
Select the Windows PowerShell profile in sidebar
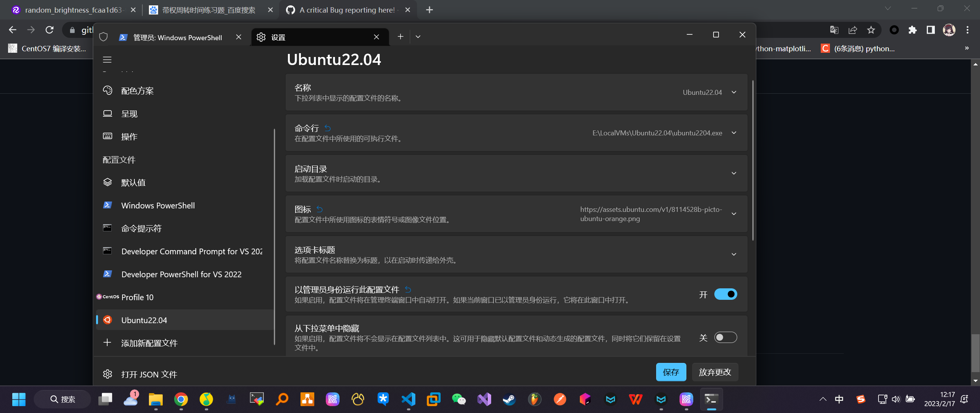[158, 205]
